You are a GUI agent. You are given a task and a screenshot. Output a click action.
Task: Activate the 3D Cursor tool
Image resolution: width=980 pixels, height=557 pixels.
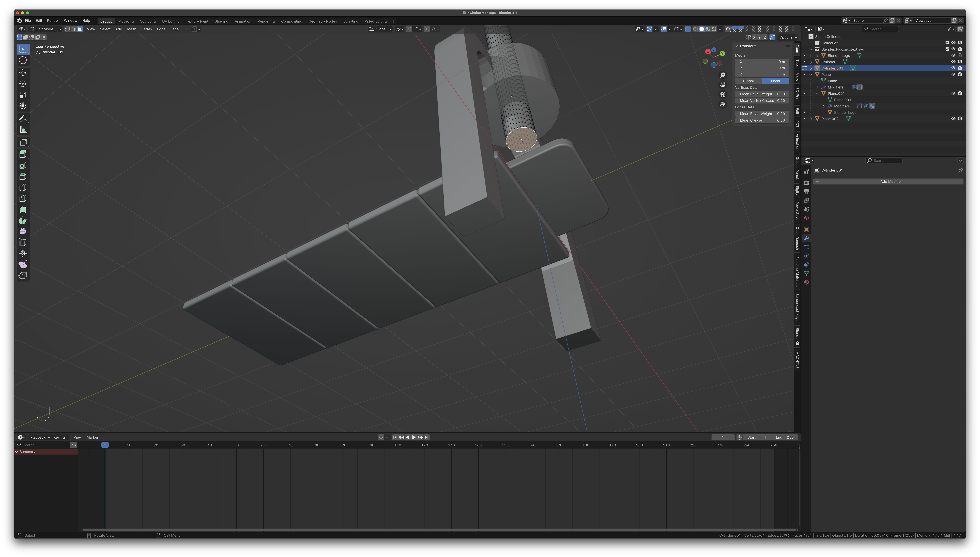tap(23, 60)
